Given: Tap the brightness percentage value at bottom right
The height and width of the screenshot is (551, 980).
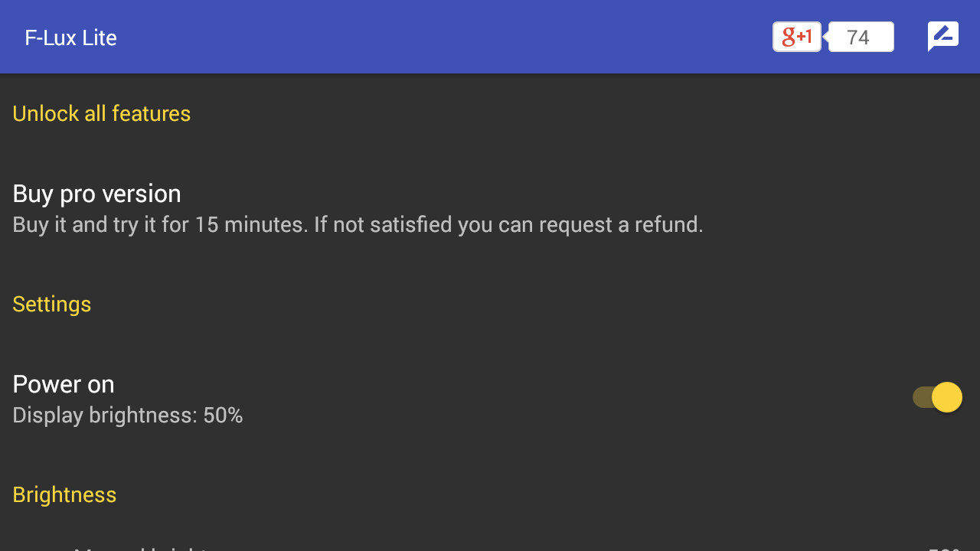Looking at the screenshot, I should click(945, 548).
